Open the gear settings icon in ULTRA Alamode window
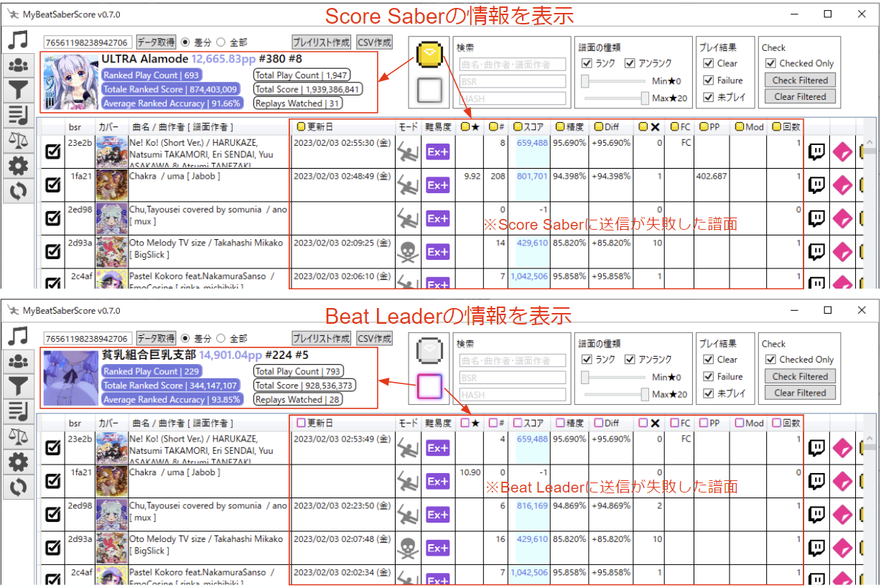Screen dimensions: 881x588 click(x=18, y=166)
